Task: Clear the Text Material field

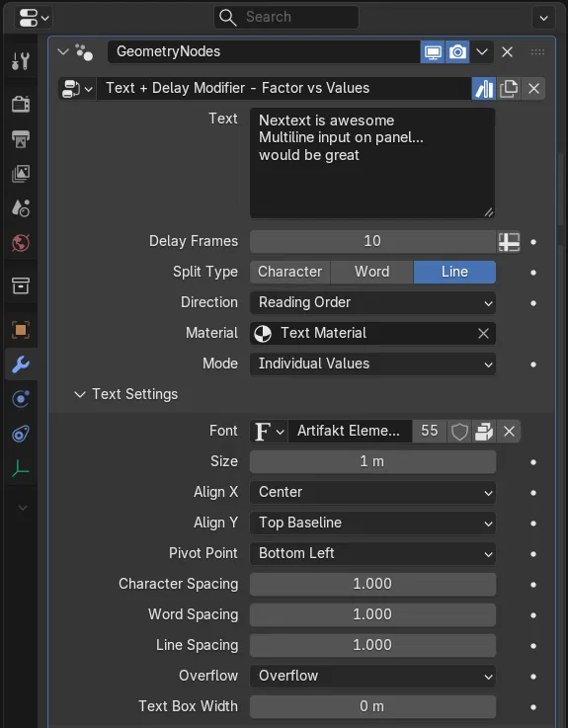Action: [x=483, y=333]
